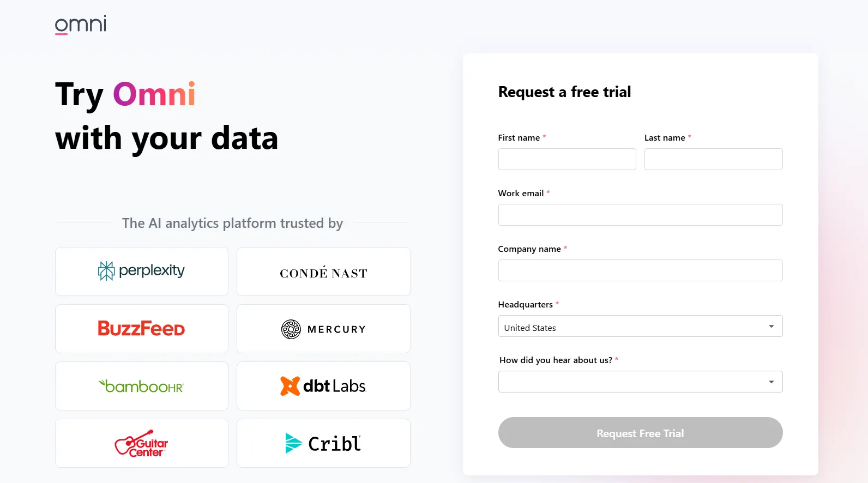The image size is (868, 483).
Task: Click the Mercury logo card
Action: 323,329
